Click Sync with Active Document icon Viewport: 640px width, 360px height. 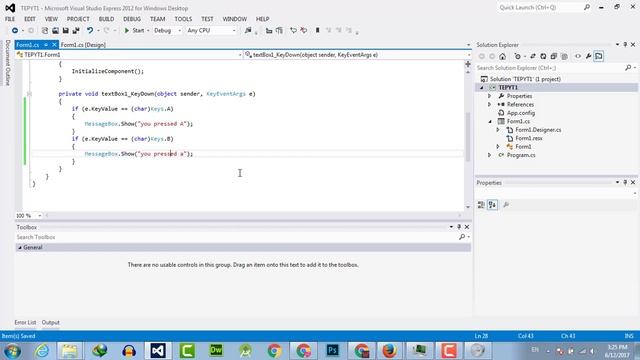533,56
